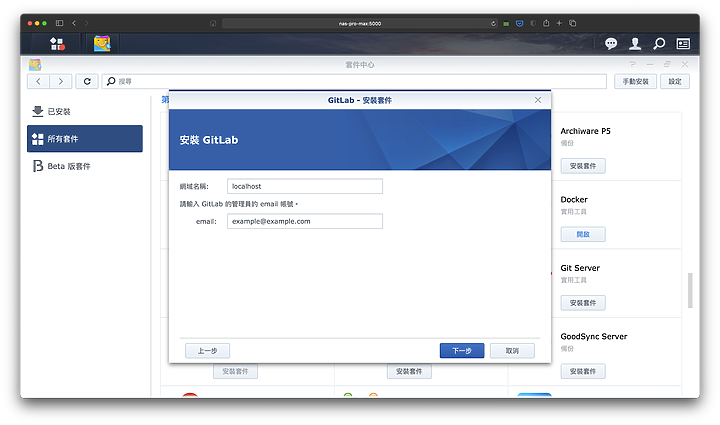This screenshot has height=425, width=720.
Task: Click the Git Server package name
Action: pos(580,268)
